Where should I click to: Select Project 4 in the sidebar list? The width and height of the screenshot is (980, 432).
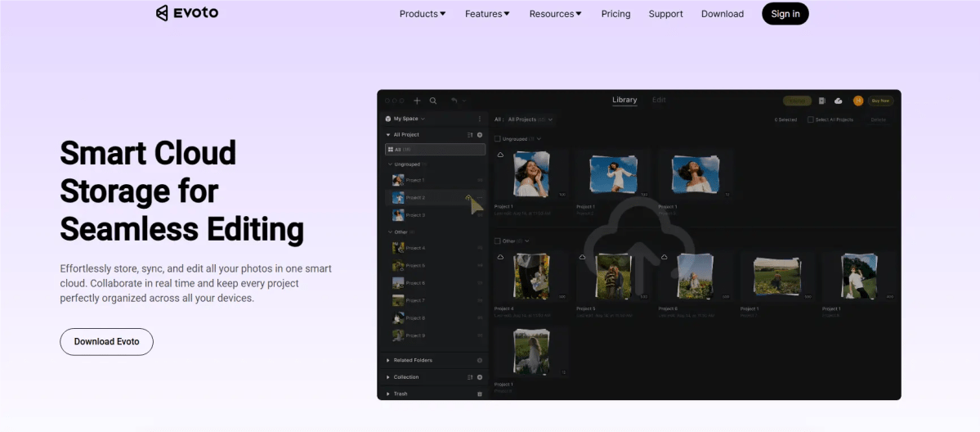[x=435, y=248]
